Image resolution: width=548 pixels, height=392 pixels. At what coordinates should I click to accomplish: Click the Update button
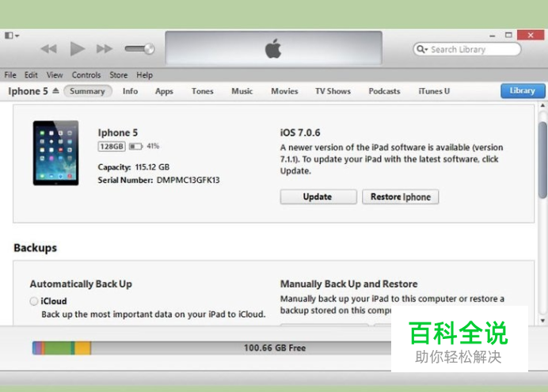tap(318, 196)
